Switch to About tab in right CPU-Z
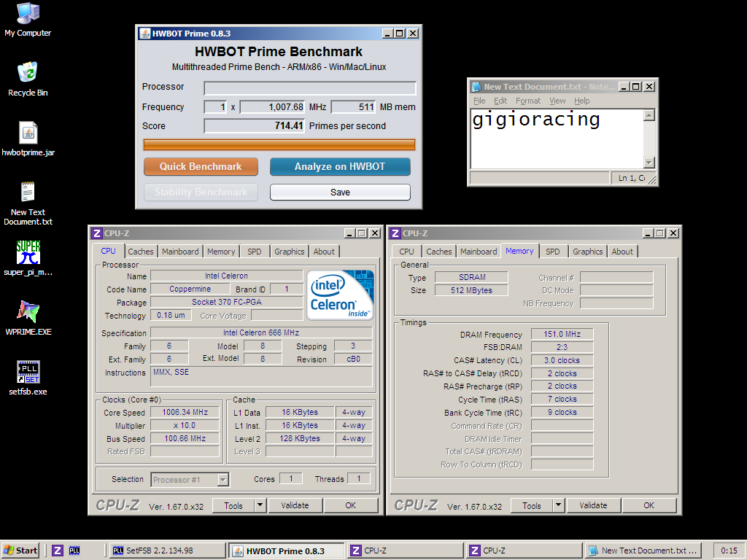 (x=622, y=252)
